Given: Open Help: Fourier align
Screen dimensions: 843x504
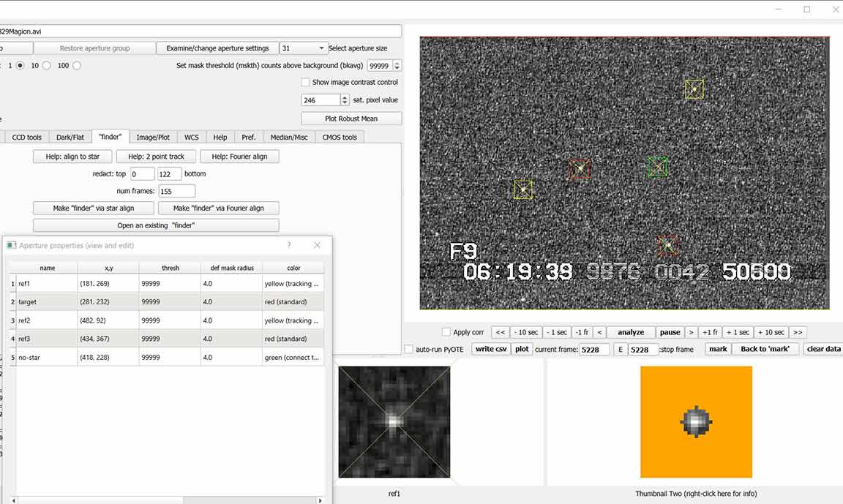Looking at the screenshot, I should coord(239,157).
